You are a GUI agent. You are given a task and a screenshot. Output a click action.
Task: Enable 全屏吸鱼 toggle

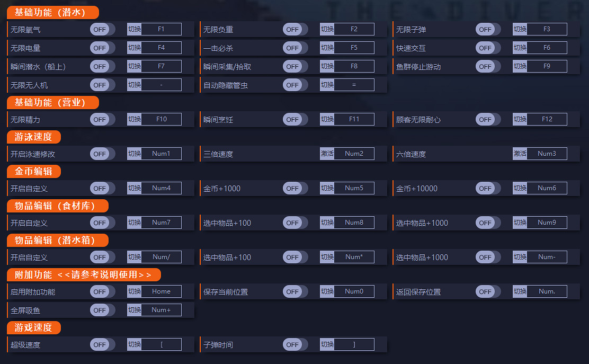(102, 309)
